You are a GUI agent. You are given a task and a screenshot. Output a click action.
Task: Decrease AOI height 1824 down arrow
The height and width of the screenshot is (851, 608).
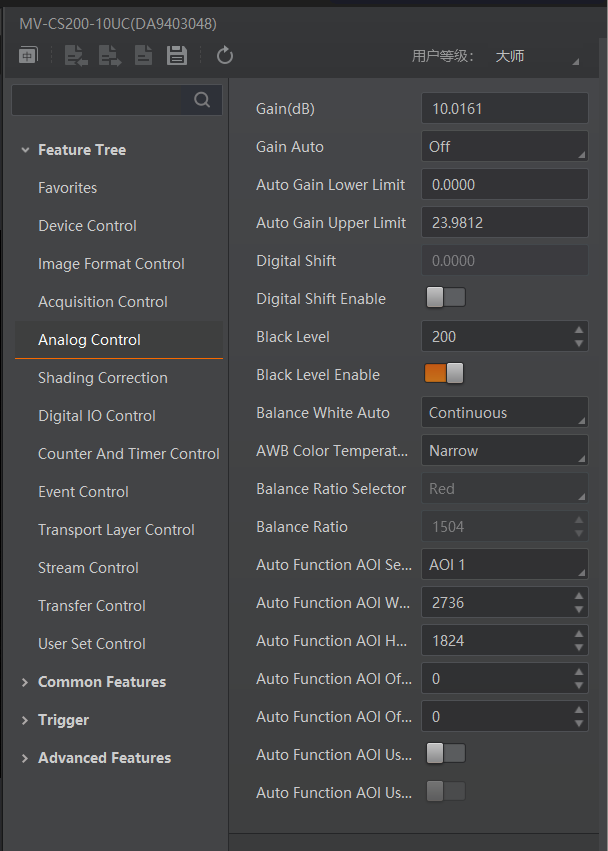coord(579,647)
